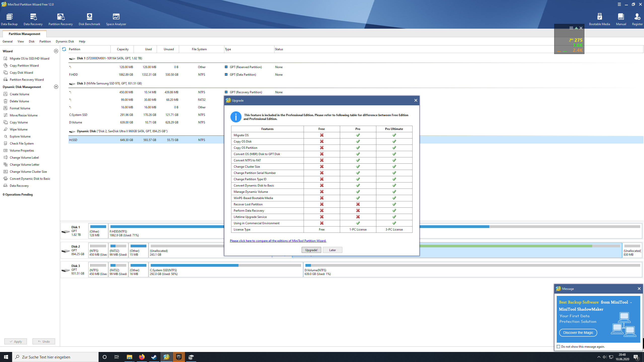Close the Upgrade dialog
Screen dimensions: 644x362
(x=416, y=100)
